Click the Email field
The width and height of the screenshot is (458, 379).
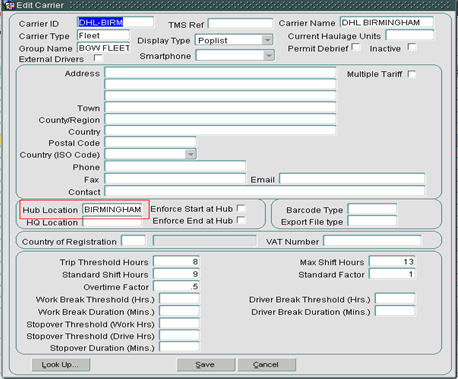pos(352,179)
